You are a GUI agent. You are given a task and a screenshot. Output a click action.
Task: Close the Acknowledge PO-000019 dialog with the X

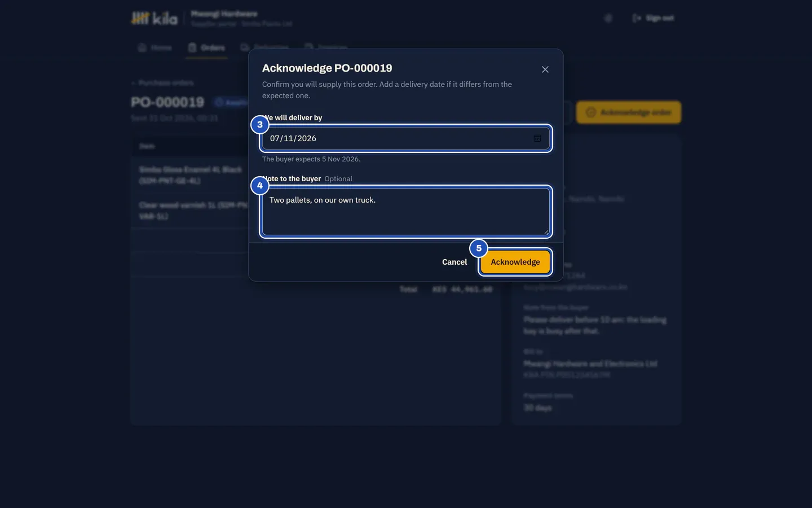click(x=545, y=69)
